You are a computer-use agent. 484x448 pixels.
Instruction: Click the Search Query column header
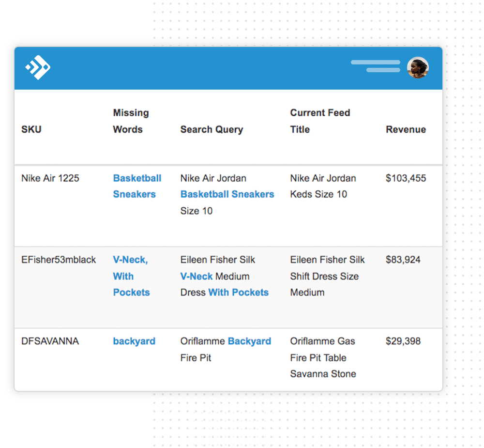coord(212,129)
